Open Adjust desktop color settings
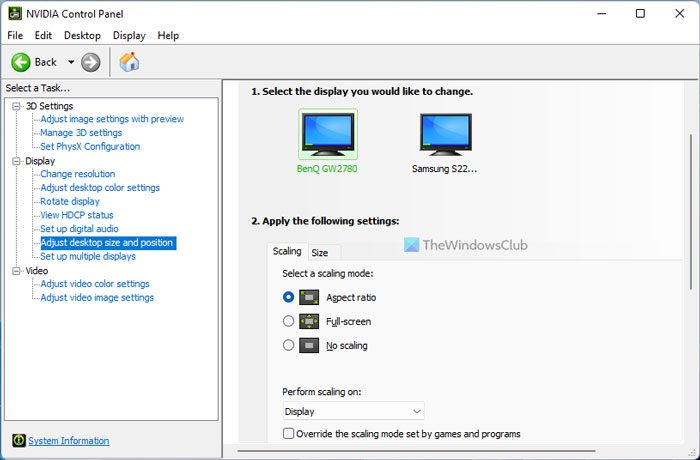700x460 pixels. coord(100,188)
